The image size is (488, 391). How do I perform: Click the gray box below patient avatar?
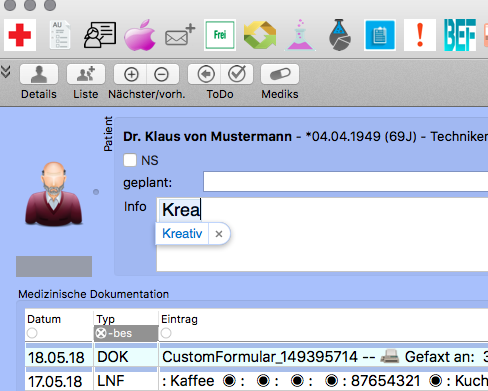[54, 266]
